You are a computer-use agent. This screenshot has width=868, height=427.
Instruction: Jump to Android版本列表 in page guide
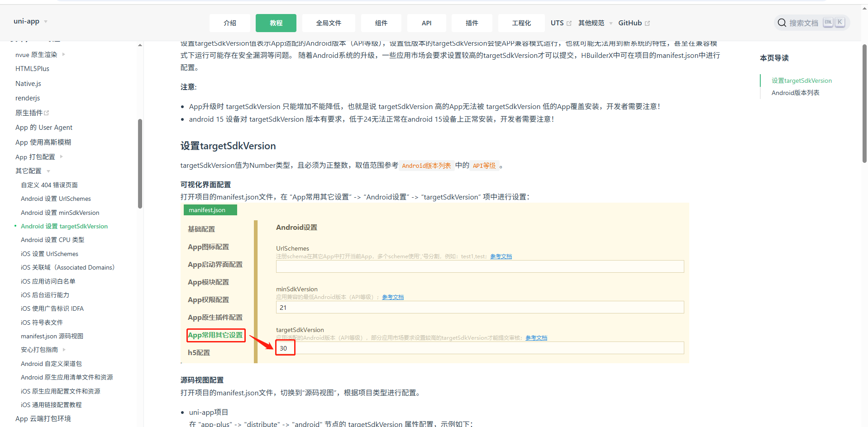click(795, 93)
